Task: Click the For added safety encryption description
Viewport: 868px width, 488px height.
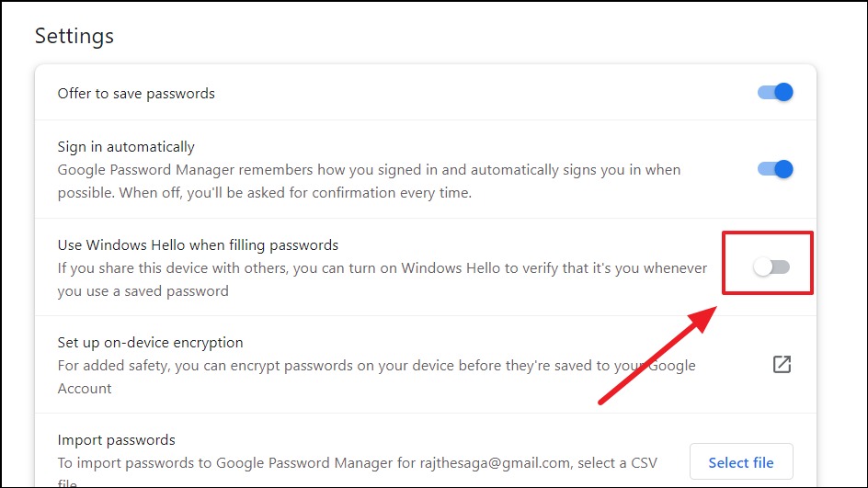Action: coord(376,377)
